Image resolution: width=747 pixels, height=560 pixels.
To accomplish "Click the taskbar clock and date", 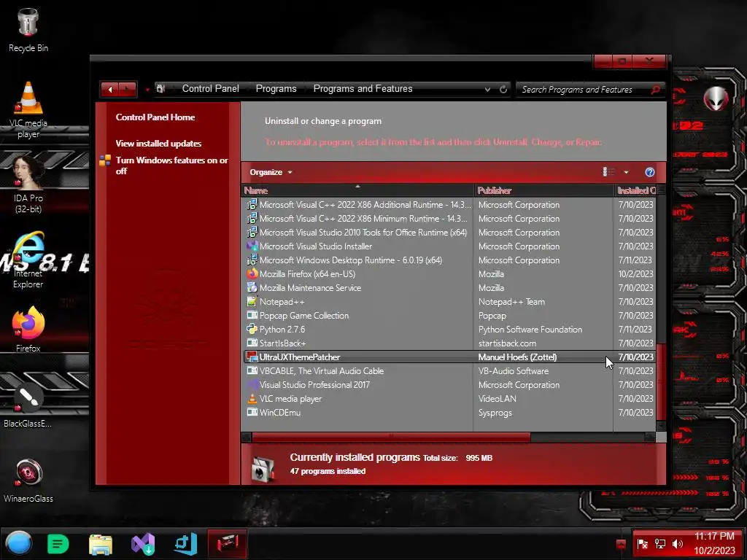I will click(x=713, y=543).
